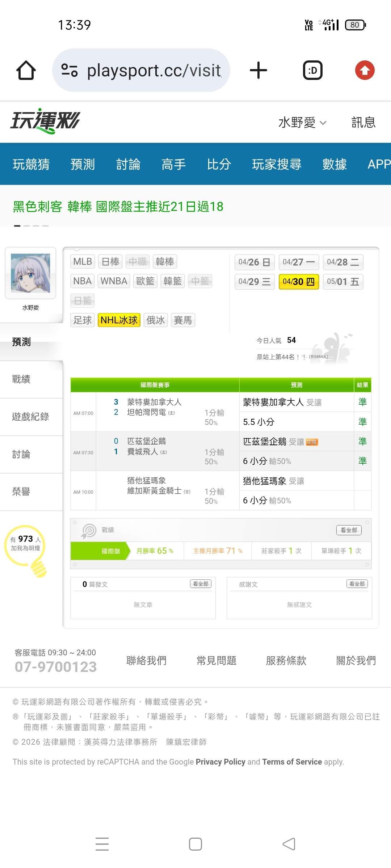
Task: Tap the site settings icon in address bar
Action: [70, 70]
